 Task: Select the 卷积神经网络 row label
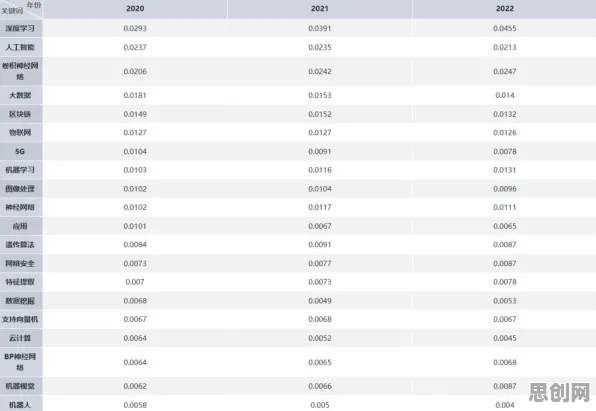point(20,71)
